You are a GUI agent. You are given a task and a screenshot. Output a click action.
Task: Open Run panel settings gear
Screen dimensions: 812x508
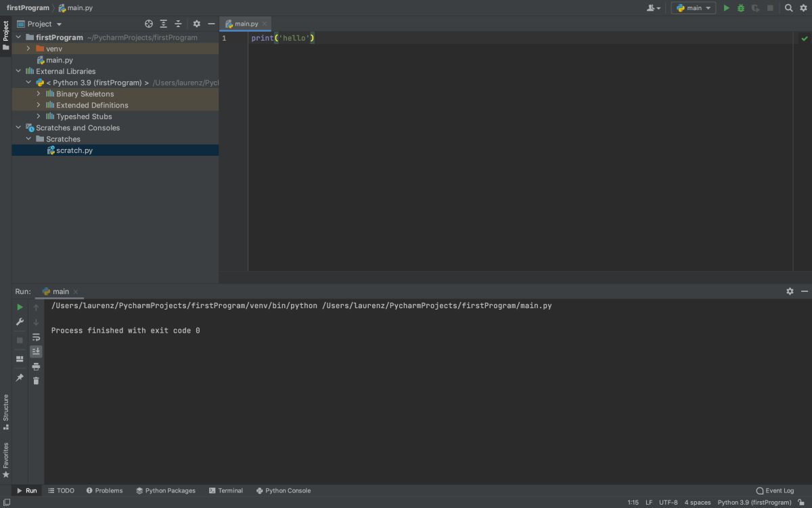790,291
